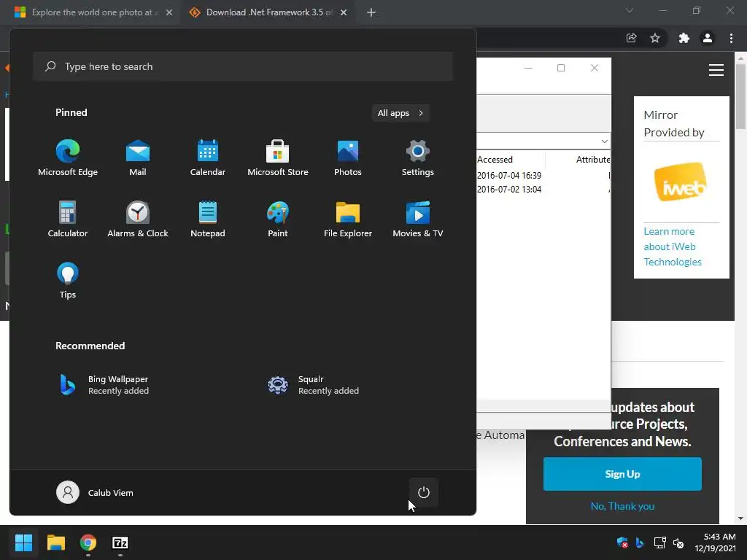Launch Movies & TV
Screen dimensions: 747x560
[x=418, y=219]
